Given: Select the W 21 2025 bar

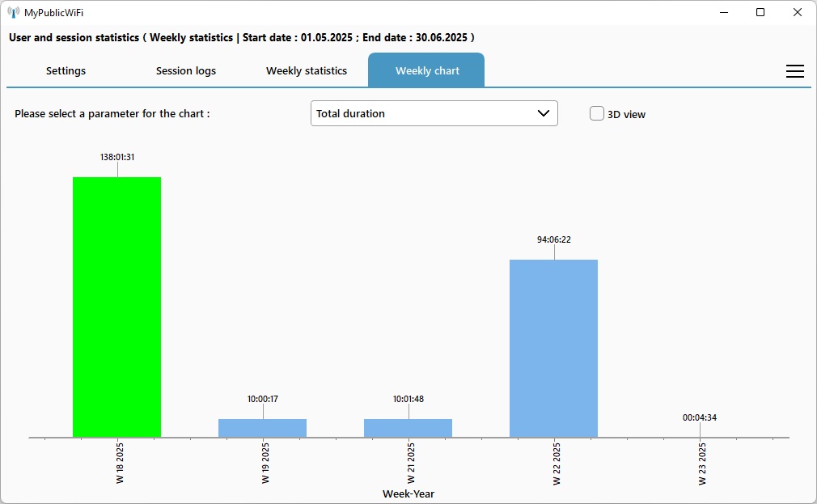Looking at the screenshot, I should pyautogui.click(x=408, y=428).
